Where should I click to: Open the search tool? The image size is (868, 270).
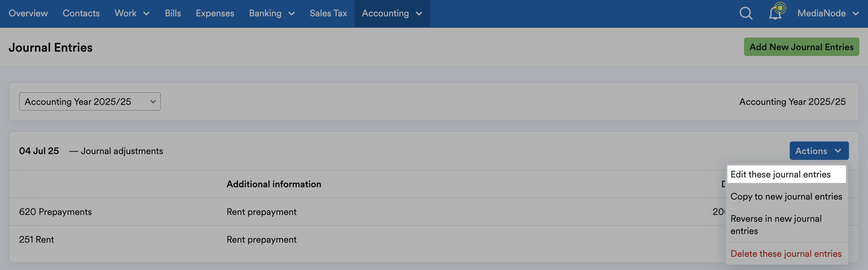pos(745,14)
